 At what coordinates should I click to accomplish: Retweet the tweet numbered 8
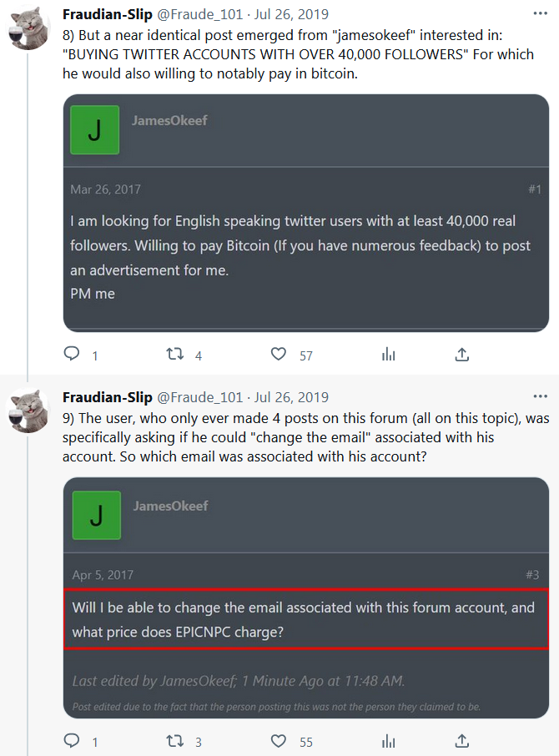tap(174, 355)
